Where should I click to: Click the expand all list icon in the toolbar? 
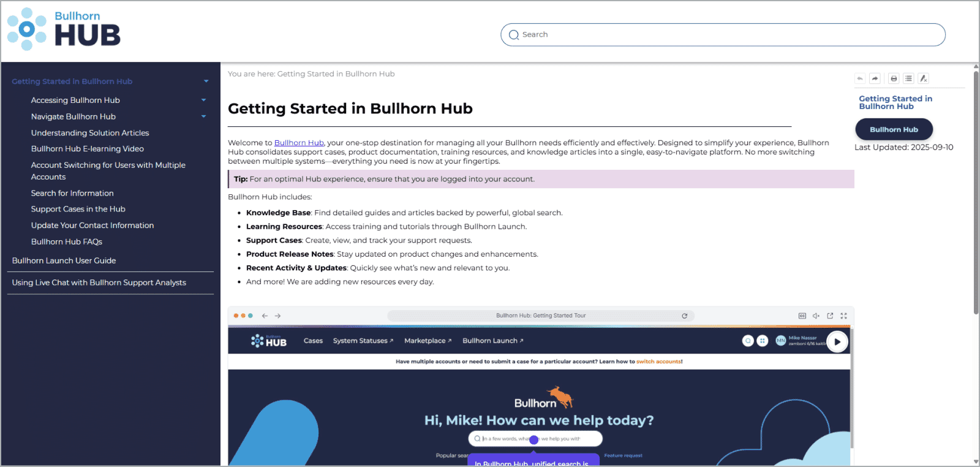click(x=908, y=78)
